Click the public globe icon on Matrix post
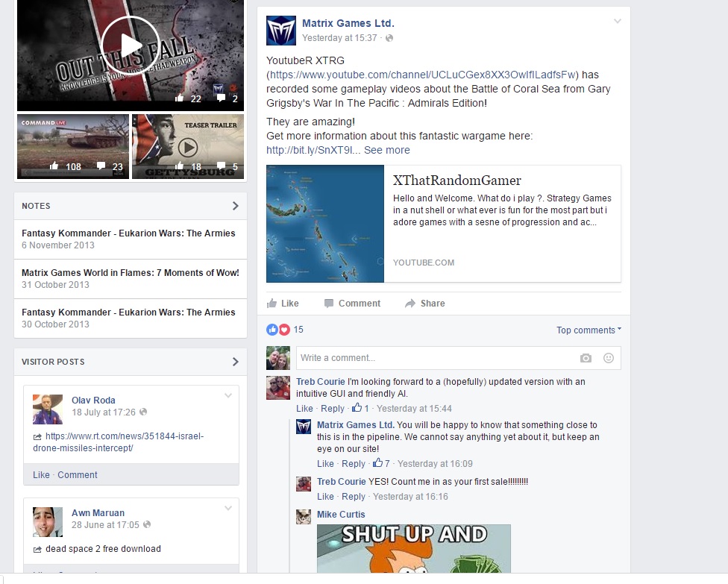 [389, 38]
